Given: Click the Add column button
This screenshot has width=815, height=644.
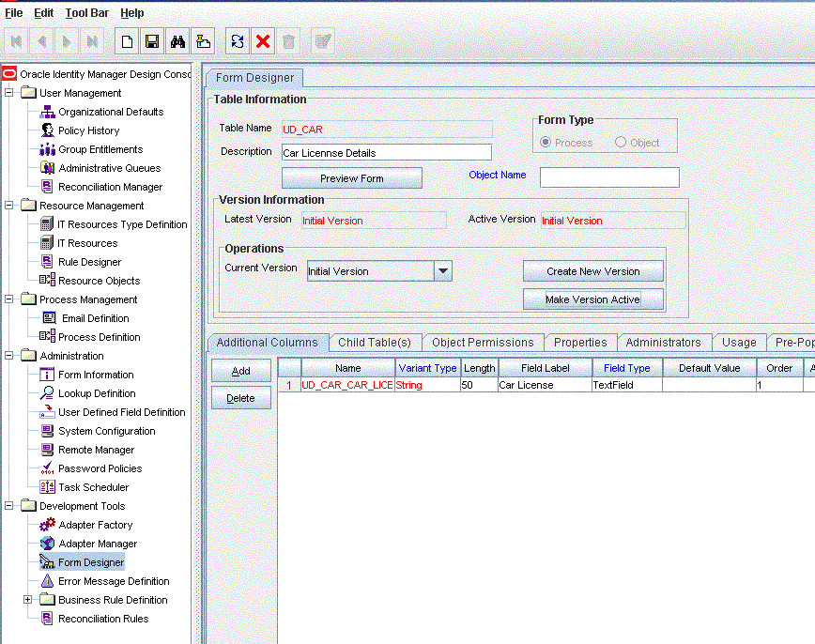Looking at the screenshot, I should tap(240, 371).
